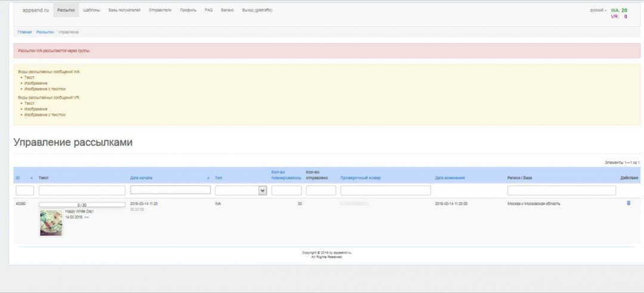Open the Тип filter dropdown
The height and width of the screenshot is (293, 644).
(x=241, y=191)
